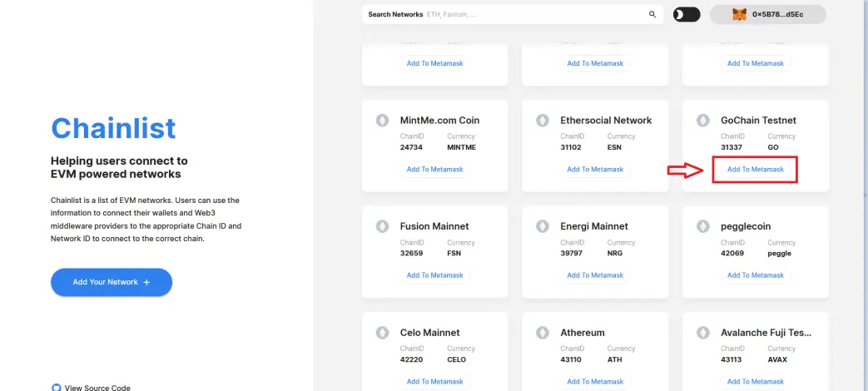Select the MintMe.com Coin network name
Viewport: 868px width, 391px height.
[439, 120]
